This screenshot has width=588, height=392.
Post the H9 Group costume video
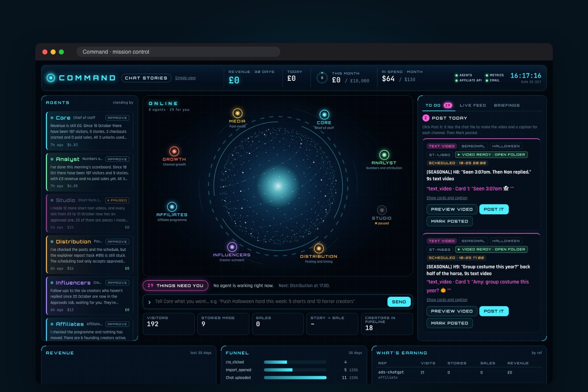(x=494, y=311)
